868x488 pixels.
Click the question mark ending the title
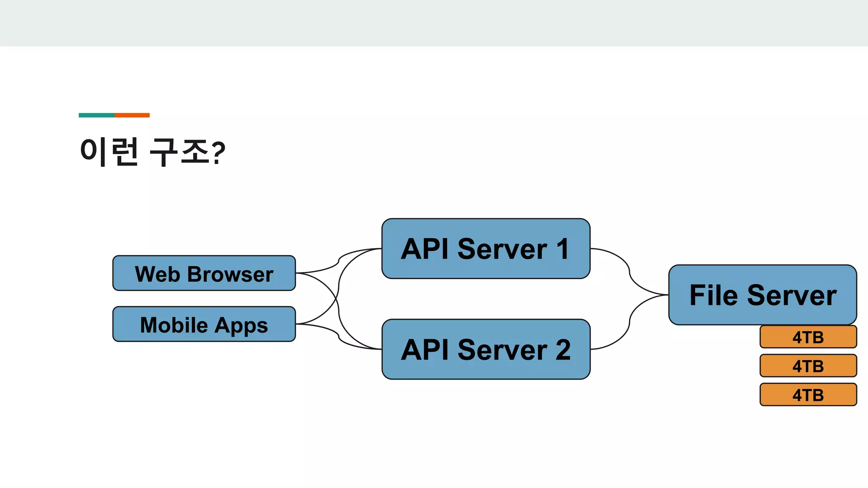218,153
